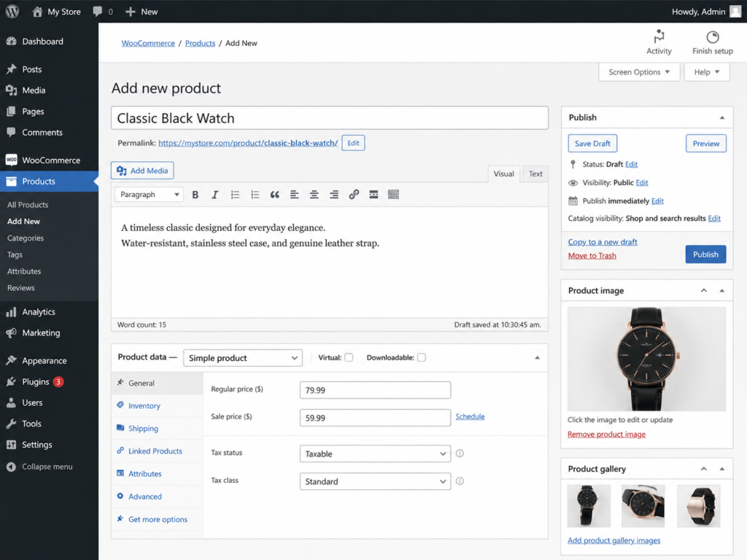Image resolution: width=747 pixels, height=560 pixels.
Task: Click the permalink Edit button
Action: [353, 143]
